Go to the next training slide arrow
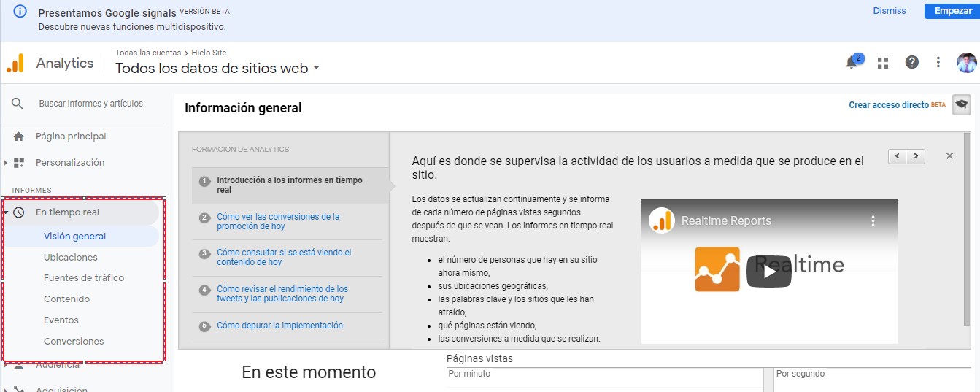Viewport: 980px width, 392px height. tap(916, 156)
